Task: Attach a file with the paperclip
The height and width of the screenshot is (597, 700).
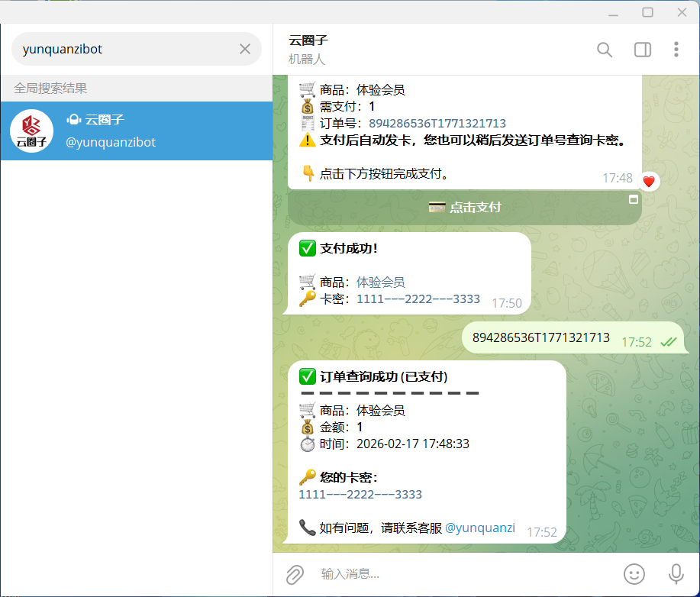Action: 295,573
